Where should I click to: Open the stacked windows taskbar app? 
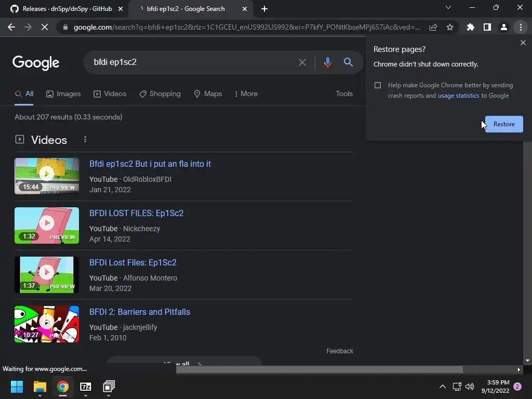point(109,387)
